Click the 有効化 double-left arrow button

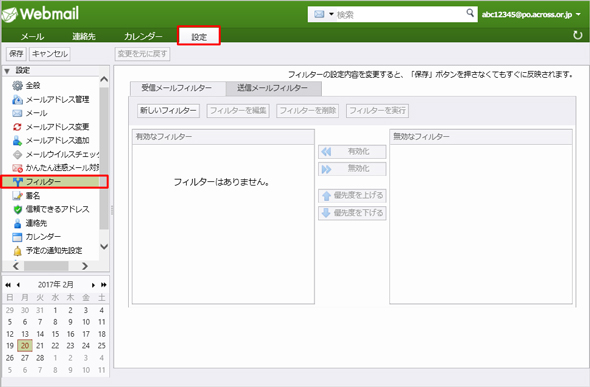[x=352, y=152]
